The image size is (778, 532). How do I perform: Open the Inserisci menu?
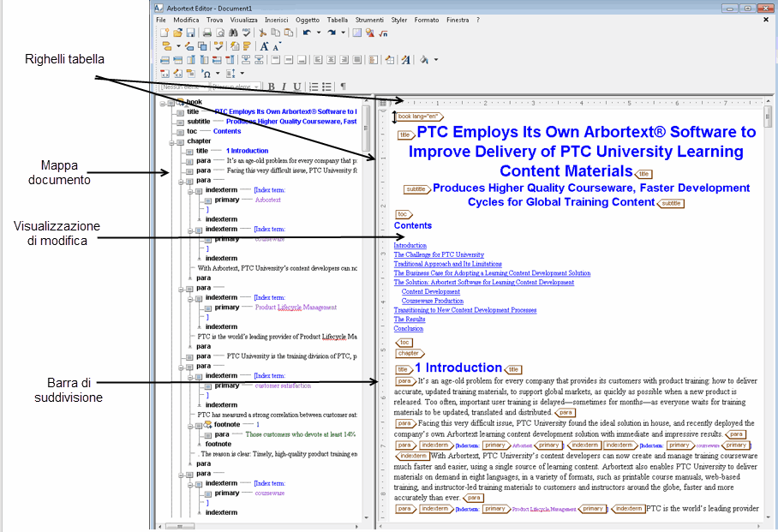277,20
